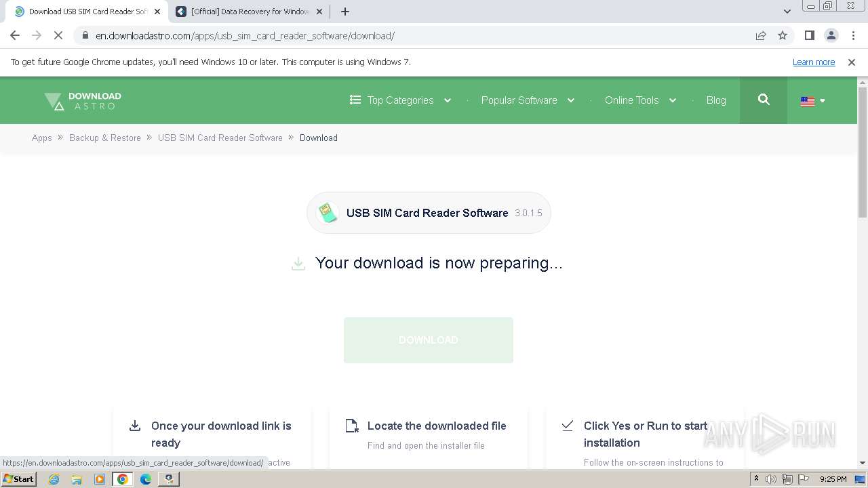Click the scrollbar down arrow
The height and width of the screenshot is (488, 868).
click(863, 463)
